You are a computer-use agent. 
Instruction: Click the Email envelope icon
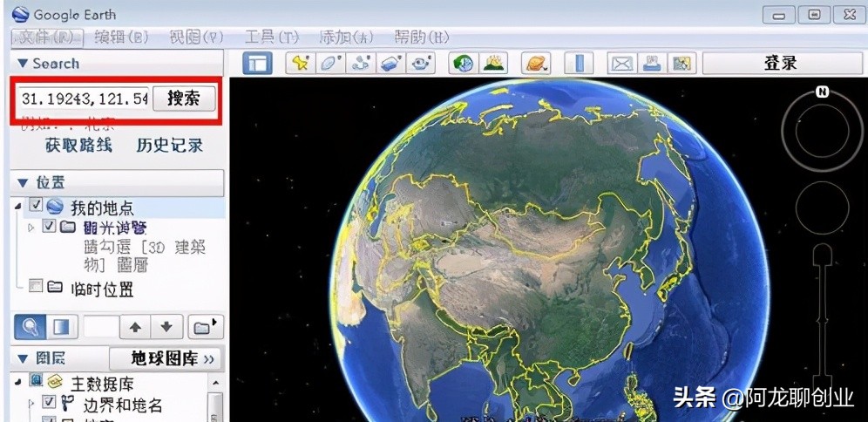tap(621, 63)
